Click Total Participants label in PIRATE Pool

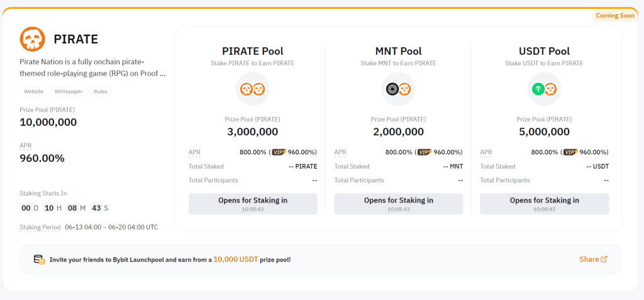[213, 180]
